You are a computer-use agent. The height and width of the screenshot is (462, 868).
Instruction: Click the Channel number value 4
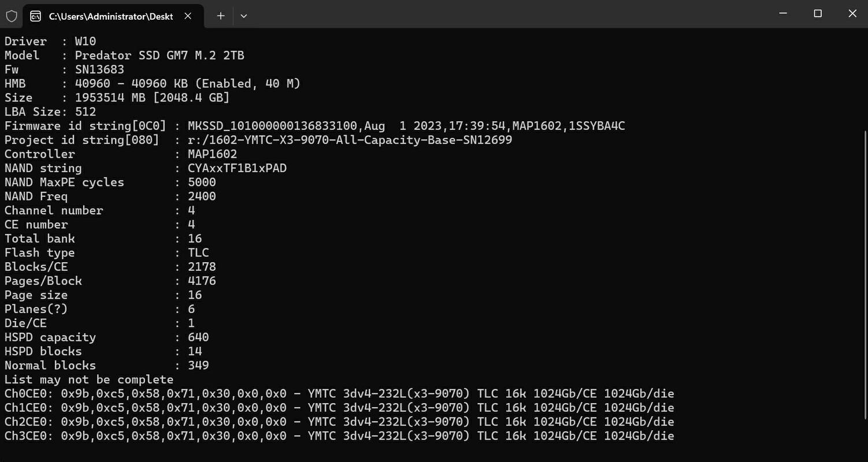(191, 211)
